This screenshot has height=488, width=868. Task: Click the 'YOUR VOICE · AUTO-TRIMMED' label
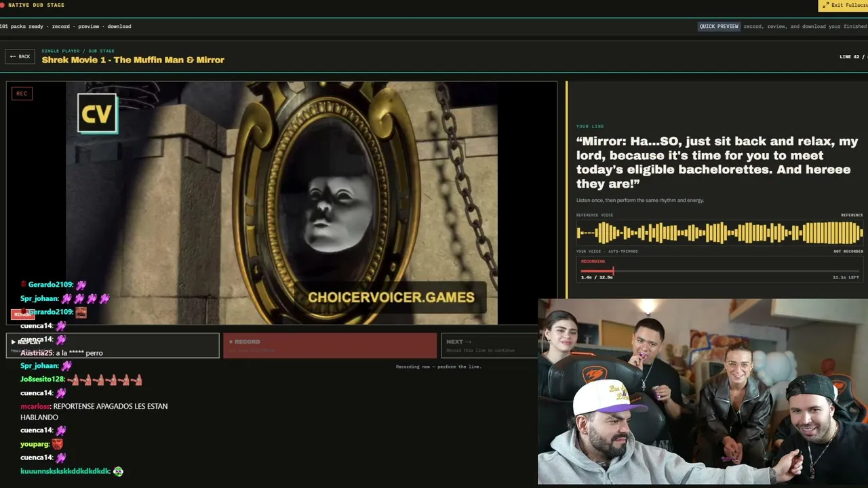click(607, 251)
